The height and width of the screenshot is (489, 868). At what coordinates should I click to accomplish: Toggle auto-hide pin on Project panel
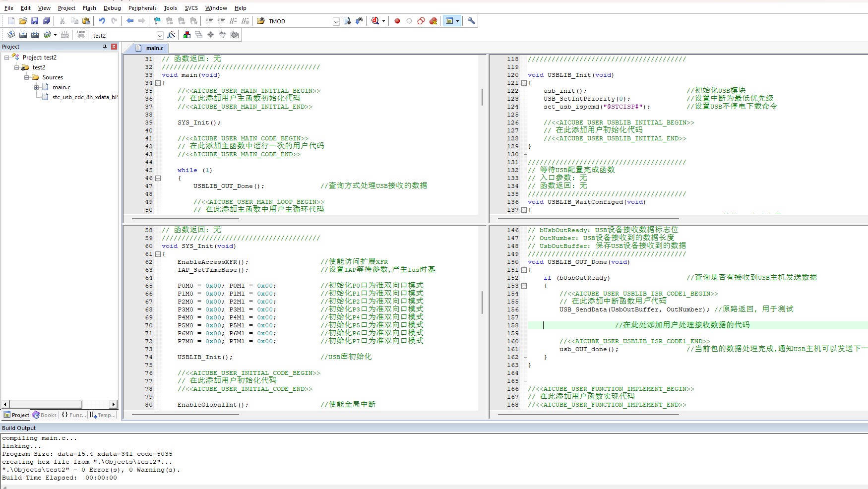point(105,47)
